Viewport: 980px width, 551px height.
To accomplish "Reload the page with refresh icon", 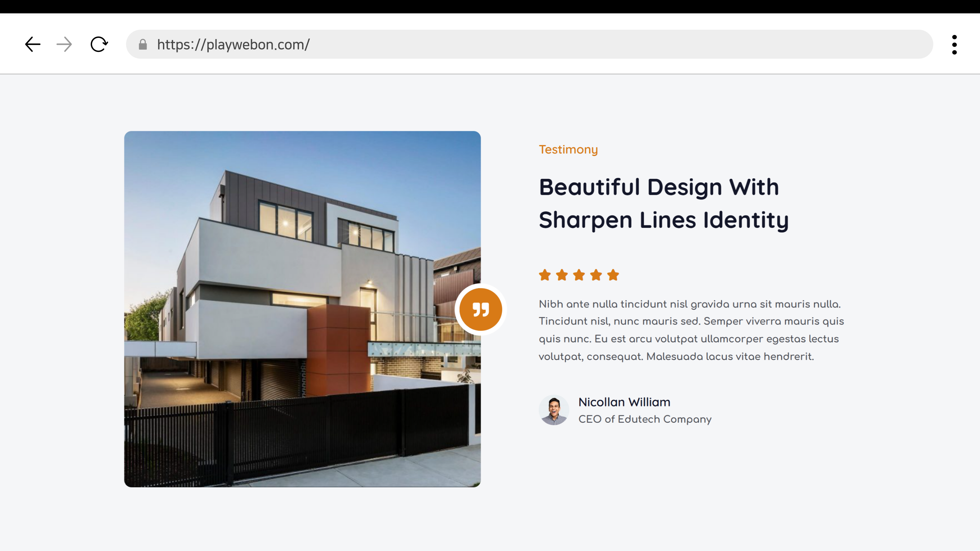I will (x=99, y=44).
